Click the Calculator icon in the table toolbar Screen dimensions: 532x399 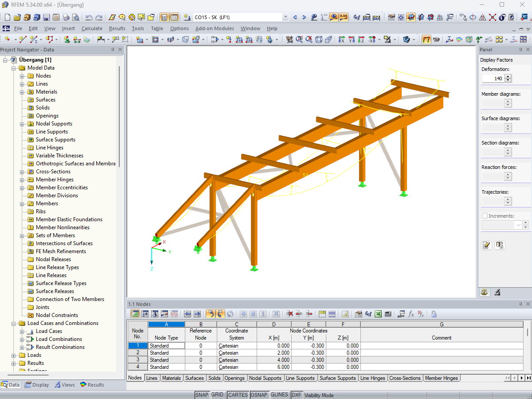tap(388, 314)
